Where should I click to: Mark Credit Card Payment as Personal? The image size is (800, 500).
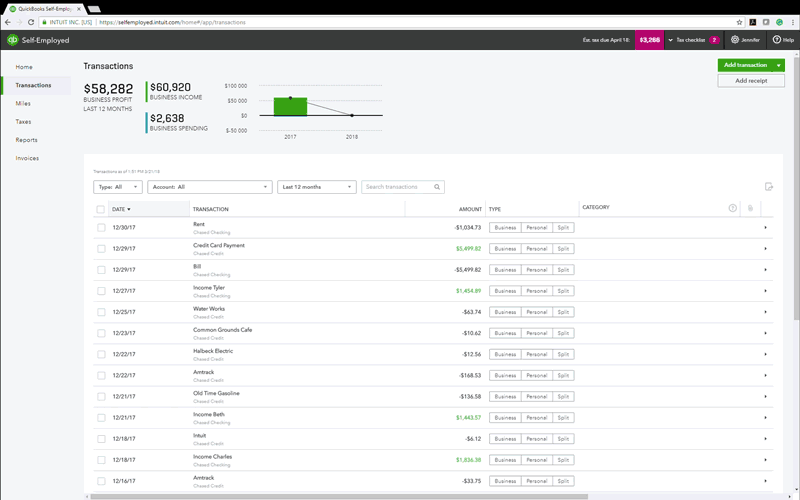coord(537,248)
